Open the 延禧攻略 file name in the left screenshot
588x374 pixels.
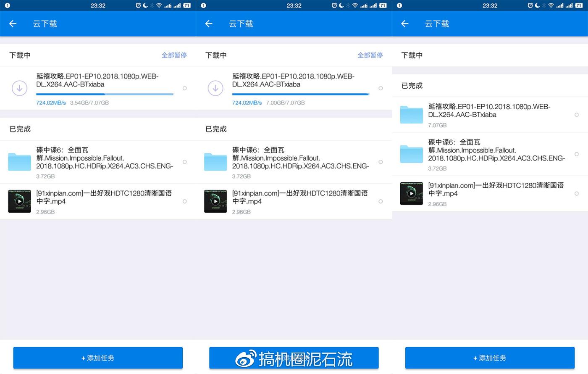pos(97,80)
